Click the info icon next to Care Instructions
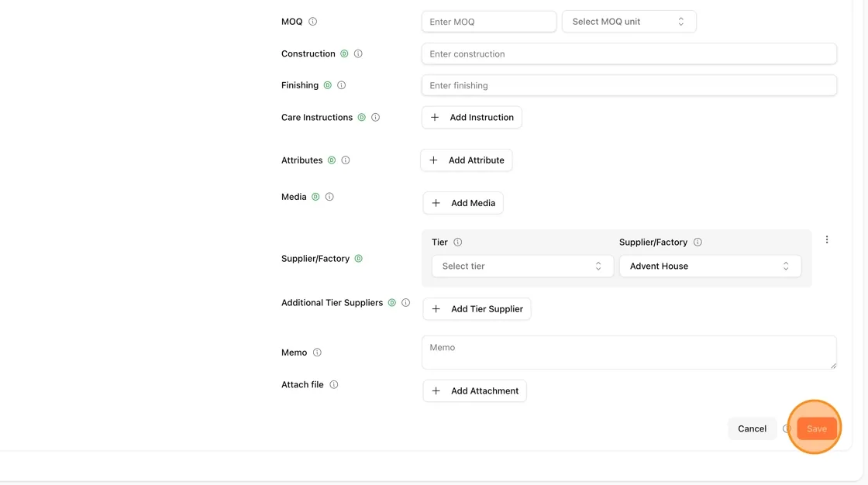This screenshot has height=485, width=868. coord(375,117)
